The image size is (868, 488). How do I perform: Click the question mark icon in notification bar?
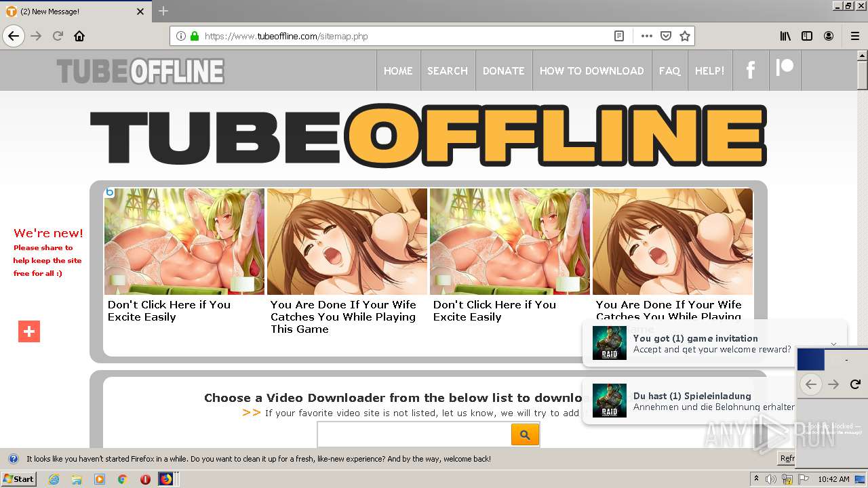click(x=13, y=459)
